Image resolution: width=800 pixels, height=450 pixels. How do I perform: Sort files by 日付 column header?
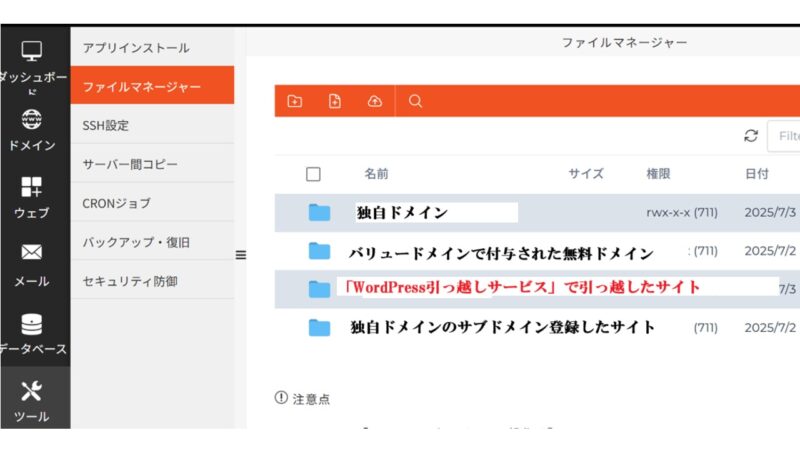[x=756, y=174]
